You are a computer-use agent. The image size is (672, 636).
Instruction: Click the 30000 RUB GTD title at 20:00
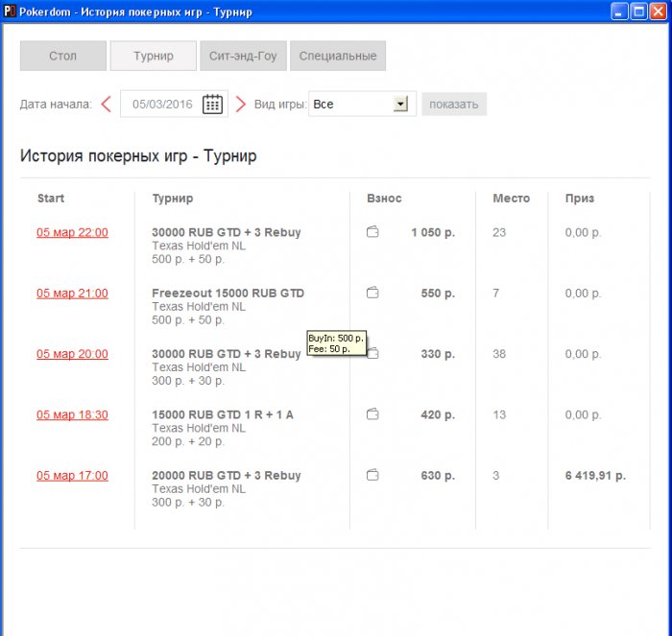pos(227,354)
